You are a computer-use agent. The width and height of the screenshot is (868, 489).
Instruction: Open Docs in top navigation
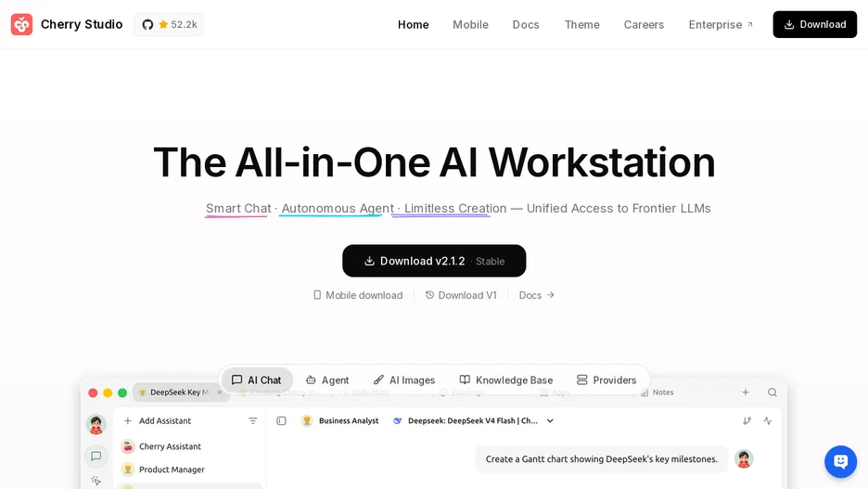pyautogui.click(x=525, y=24)
